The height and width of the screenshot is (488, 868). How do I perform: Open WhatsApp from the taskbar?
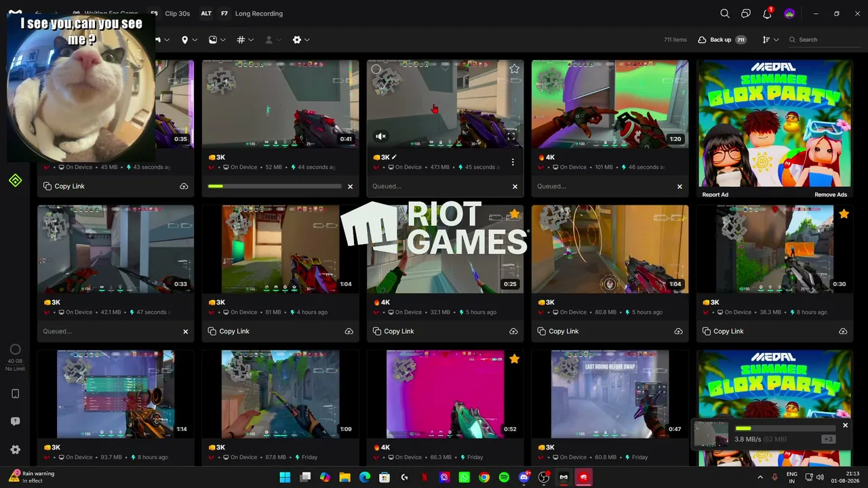tap(464, 477)
